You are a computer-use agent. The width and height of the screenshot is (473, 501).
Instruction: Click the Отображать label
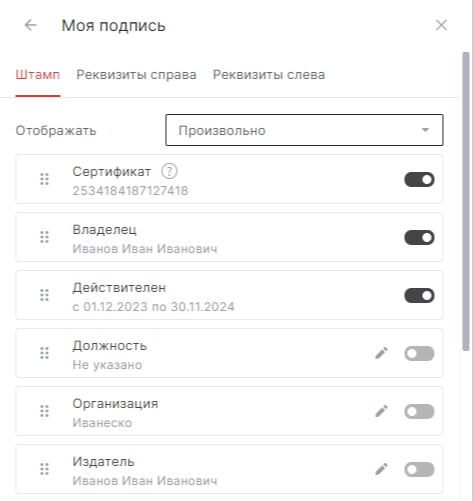click(56, 130)
